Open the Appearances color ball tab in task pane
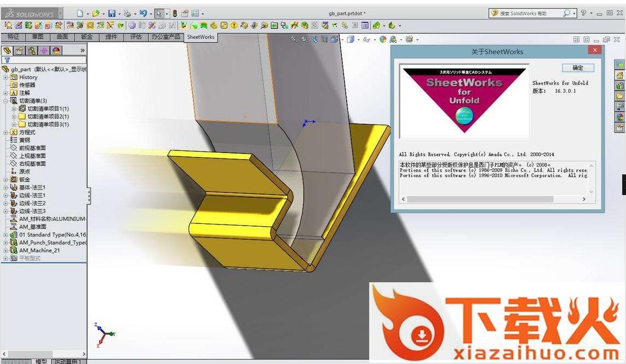626x364 pixels. [620, 117]
